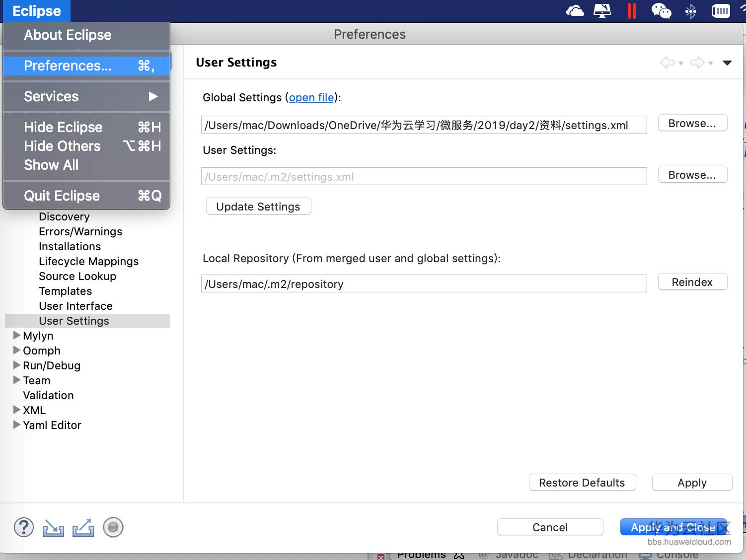
Task: Choose Show All menu item
Action: point(86,165)
